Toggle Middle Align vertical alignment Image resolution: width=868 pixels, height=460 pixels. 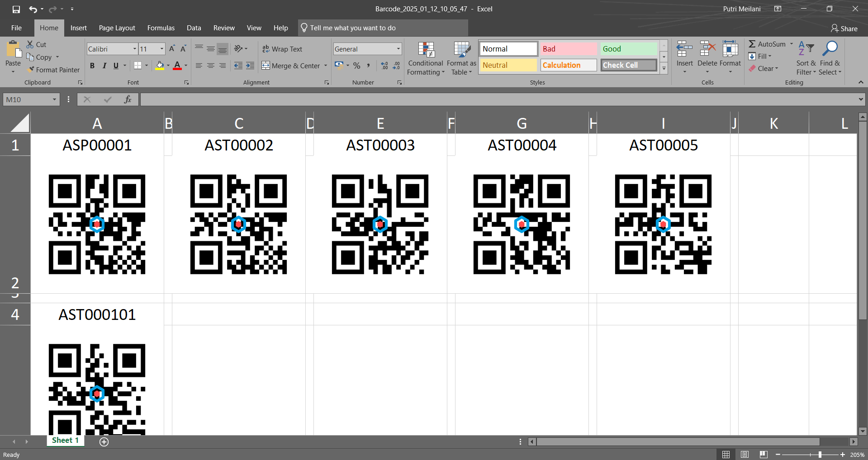tap(211, 48)
